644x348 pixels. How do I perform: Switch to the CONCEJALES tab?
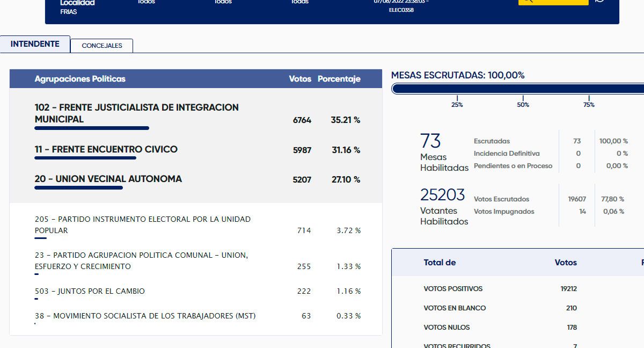(102, 46)
